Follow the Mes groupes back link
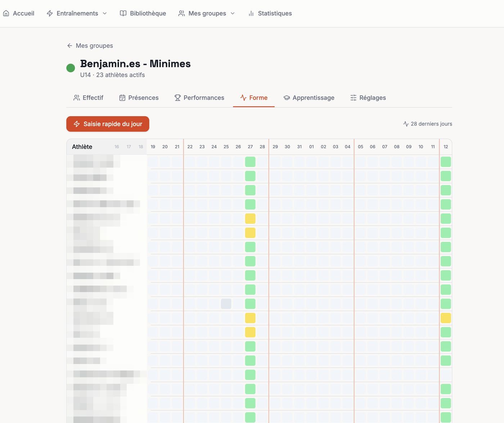 tap(90, 46)
